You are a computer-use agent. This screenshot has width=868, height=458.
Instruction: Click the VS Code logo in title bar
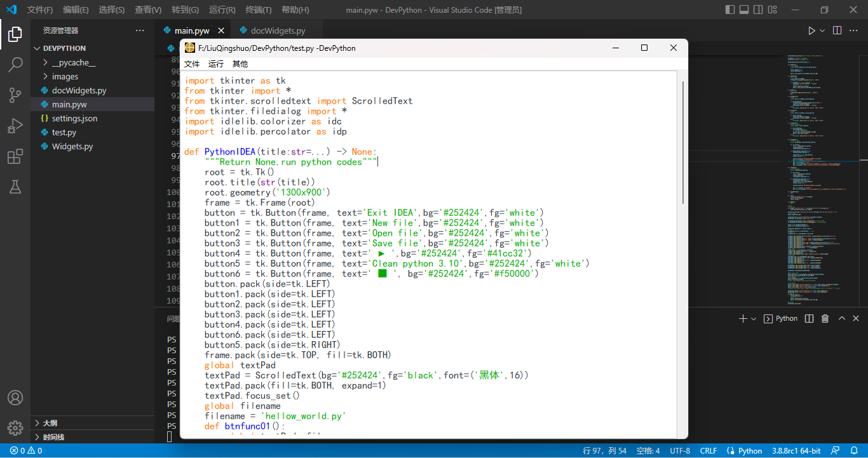point(11,10)
